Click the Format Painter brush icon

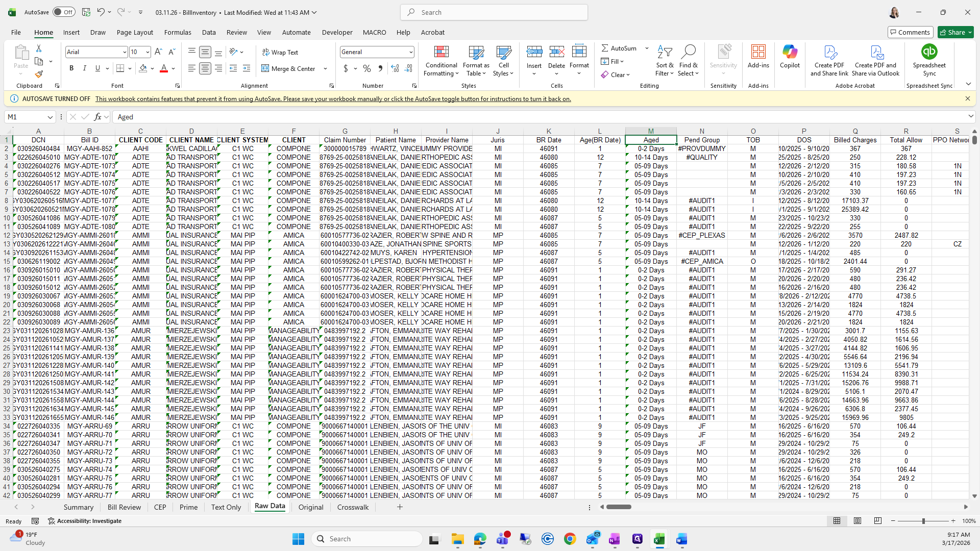39,74
